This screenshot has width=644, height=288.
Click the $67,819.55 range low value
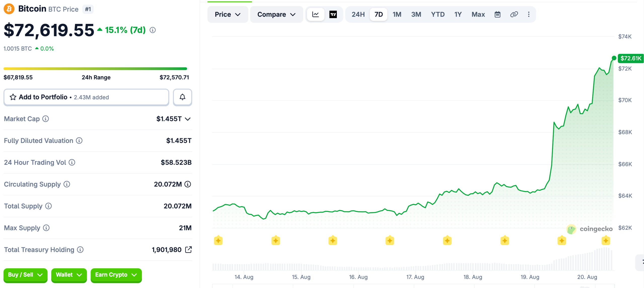(x=18, y=78)
